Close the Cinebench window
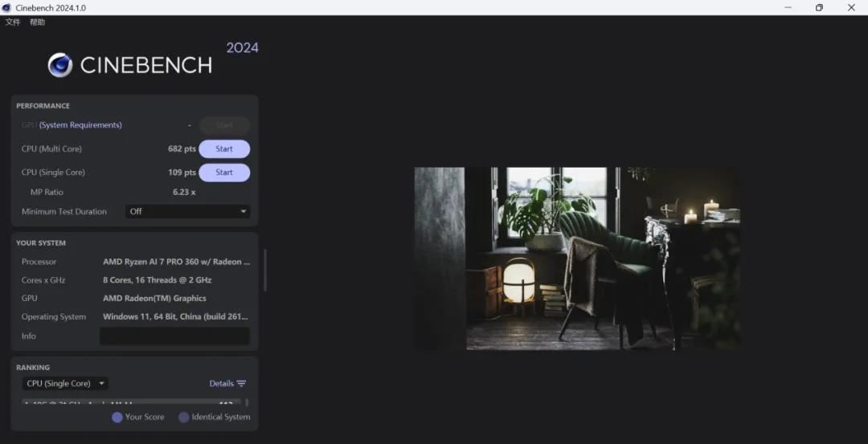The image size is (868, 444). (x=851, y=7)
